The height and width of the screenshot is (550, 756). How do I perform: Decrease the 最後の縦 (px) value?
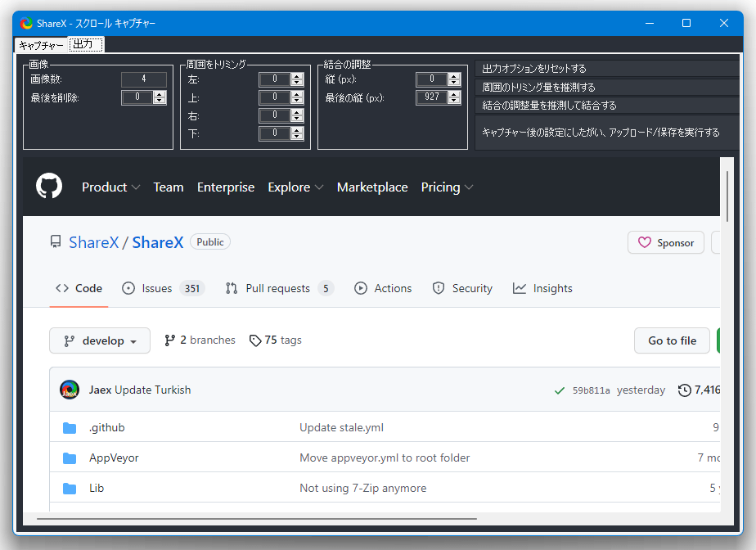(x=454, y=101)
